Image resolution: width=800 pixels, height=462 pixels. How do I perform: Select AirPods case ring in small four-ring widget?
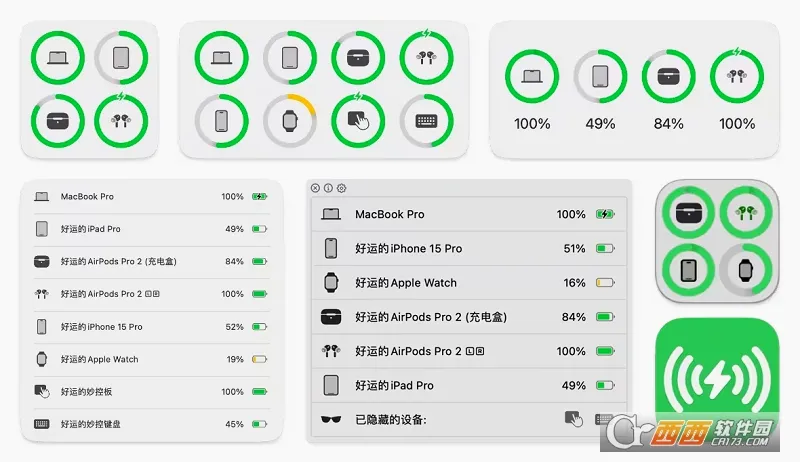[58, 121]
